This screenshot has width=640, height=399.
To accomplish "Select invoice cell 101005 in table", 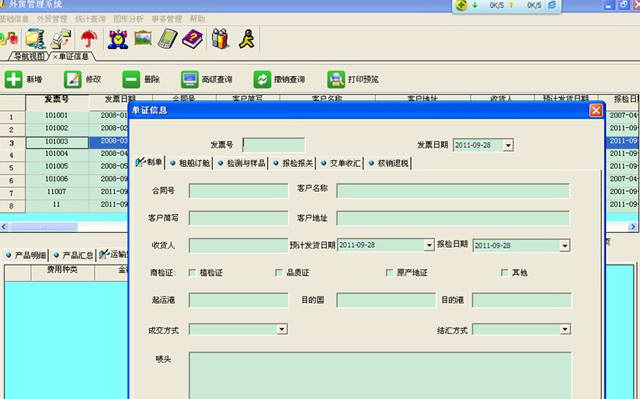I will [57, 166].
